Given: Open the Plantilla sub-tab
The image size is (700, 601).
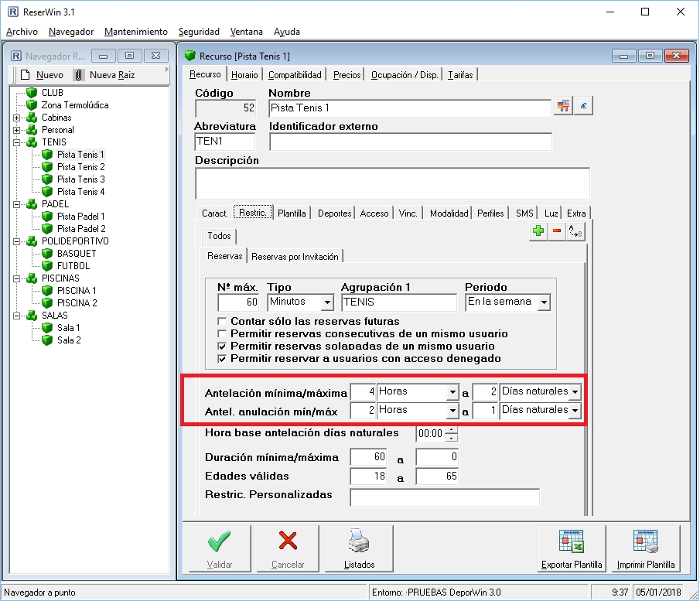Looking at the screenshot, I should pos(292,213).
